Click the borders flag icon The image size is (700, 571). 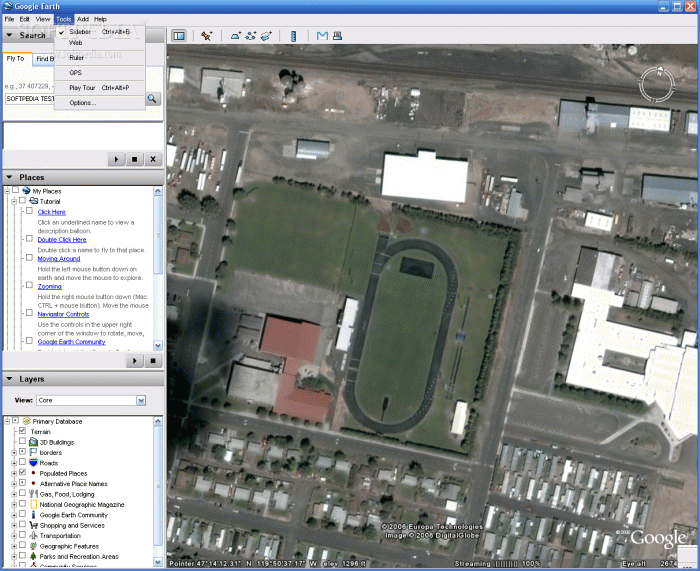coord(33,452)
